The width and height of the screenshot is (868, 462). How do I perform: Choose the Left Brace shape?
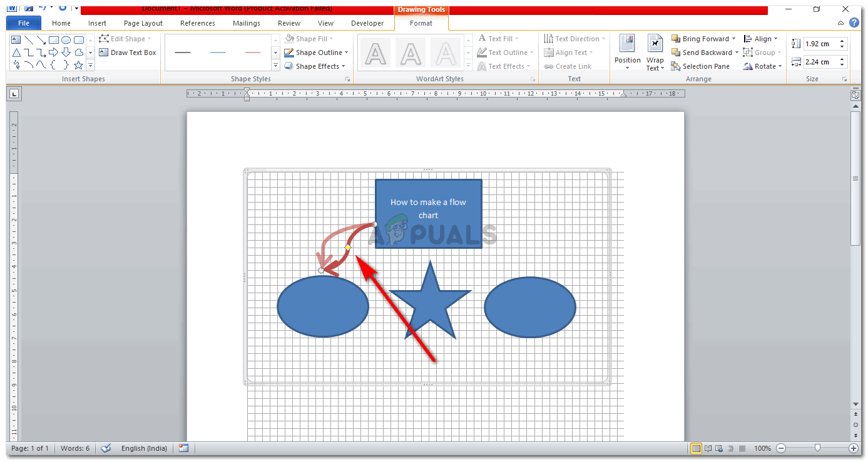point(54,65)
